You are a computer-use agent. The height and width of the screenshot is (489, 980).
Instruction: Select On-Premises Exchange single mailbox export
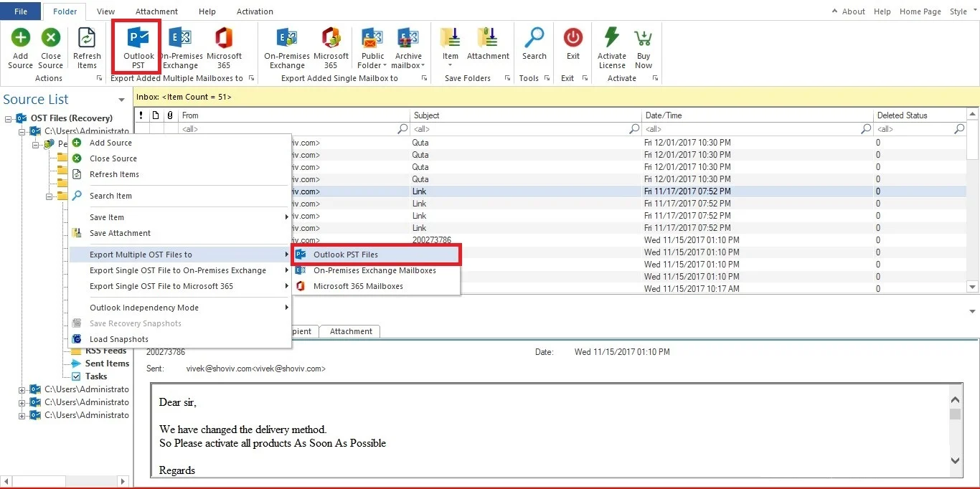(x=287, y=48)
